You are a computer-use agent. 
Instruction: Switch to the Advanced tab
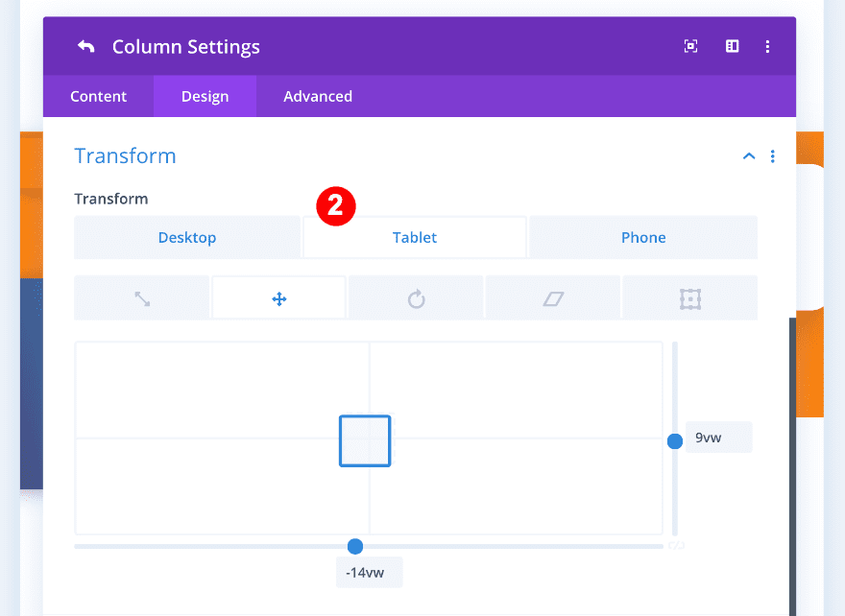[318, 96]
